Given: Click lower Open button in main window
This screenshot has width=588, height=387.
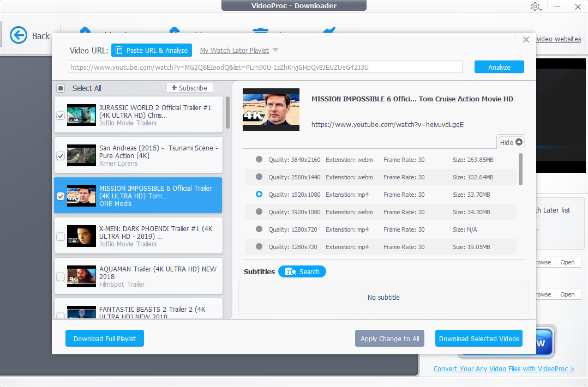Looking at the screenshot, I should point(567,294).
